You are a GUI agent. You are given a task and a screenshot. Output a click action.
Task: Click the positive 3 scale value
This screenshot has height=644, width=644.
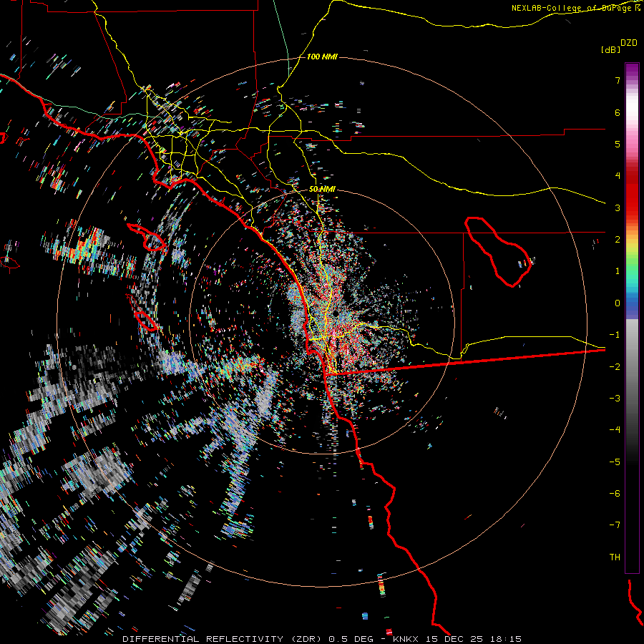pyautogui.click(x=618, y=208)
